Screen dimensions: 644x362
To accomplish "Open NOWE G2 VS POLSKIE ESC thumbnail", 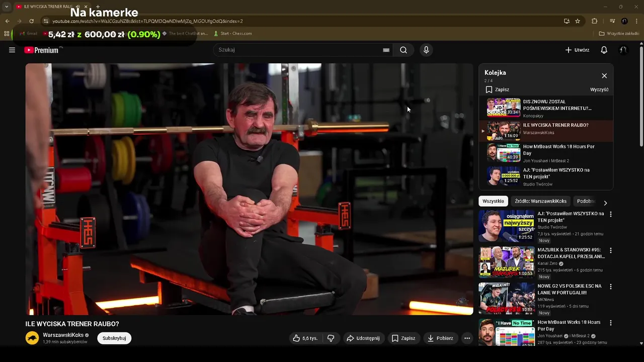I will (507, 298).
